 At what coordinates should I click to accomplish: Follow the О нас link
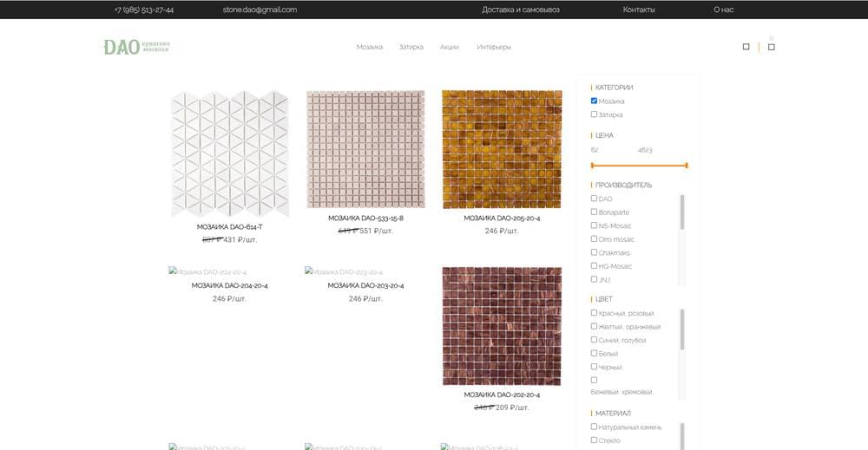tap(724, 10)
